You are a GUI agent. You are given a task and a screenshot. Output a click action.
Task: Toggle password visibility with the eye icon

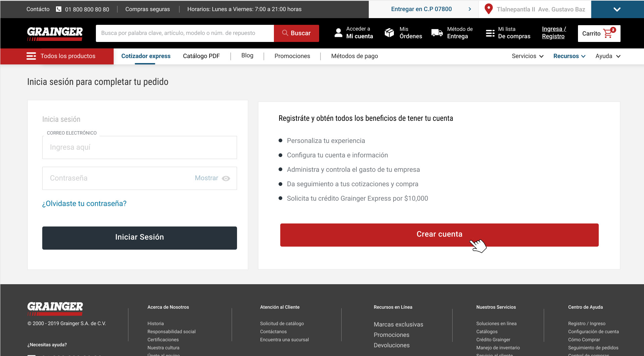(x=226, y=179)
